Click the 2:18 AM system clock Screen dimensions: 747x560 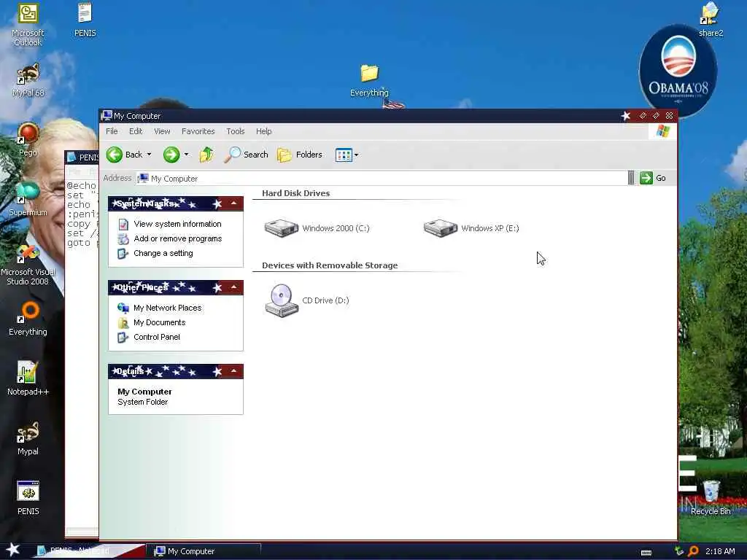click(x=720, y=551)
